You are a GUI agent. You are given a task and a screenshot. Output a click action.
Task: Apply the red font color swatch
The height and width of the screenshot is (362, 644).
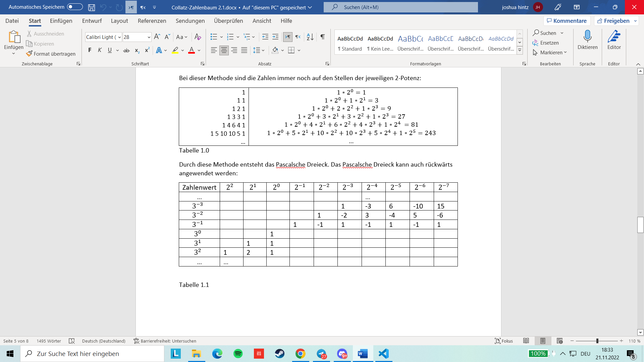tap(192, 50)
